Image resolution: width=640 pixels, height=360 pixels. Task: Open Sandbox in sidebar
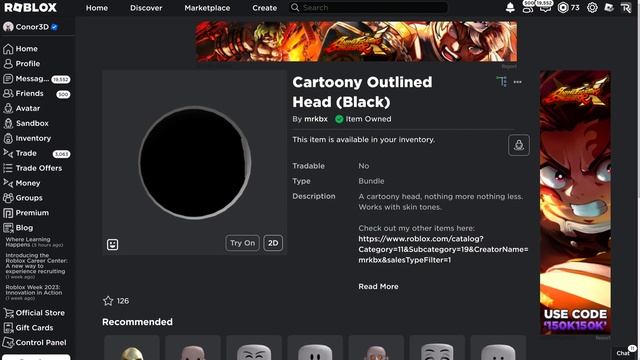pos(26,123)
